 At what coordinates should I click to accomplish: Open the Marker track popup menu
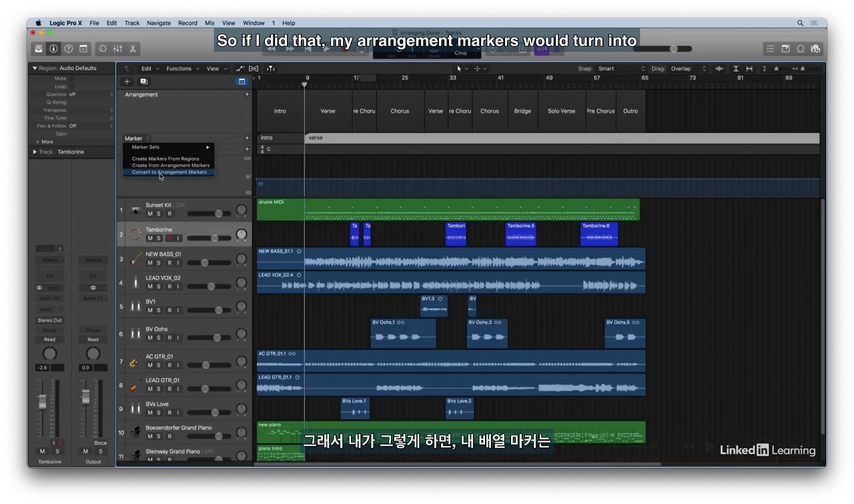click(137, 139)
